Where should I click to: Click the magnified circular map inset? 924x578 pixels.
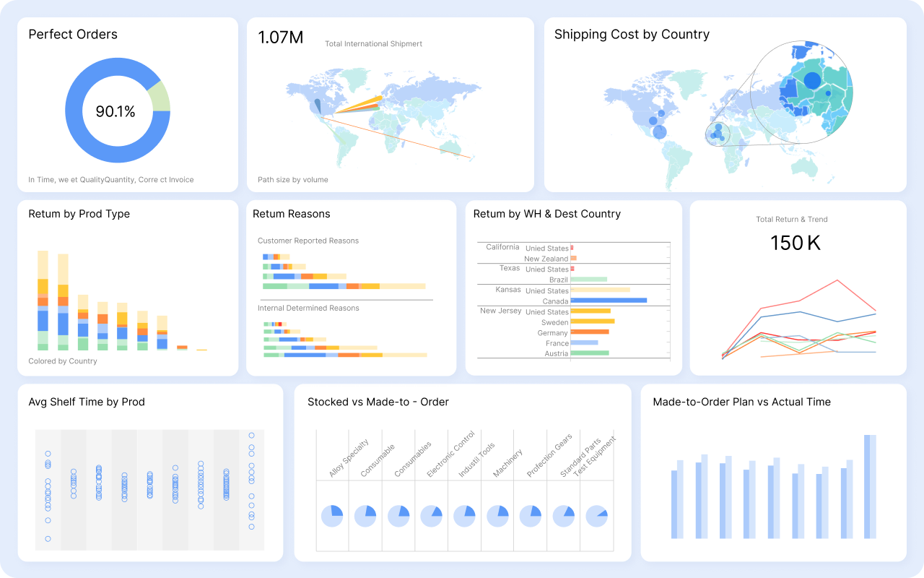coord(801,92)
